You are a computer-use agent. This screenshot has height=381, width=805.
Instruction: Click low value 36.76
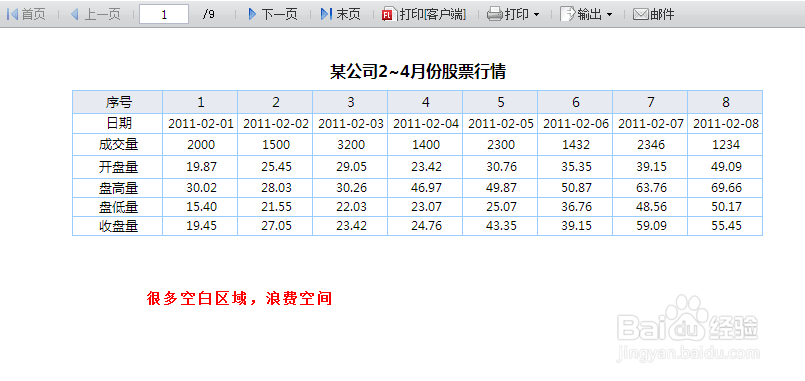point(576,207)
